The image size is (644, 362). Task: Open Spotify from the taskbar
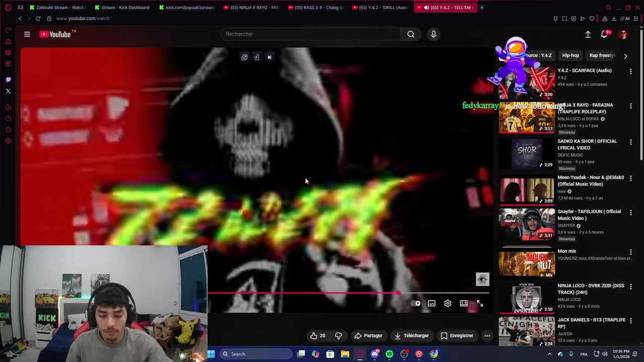(x=389, y=354)
